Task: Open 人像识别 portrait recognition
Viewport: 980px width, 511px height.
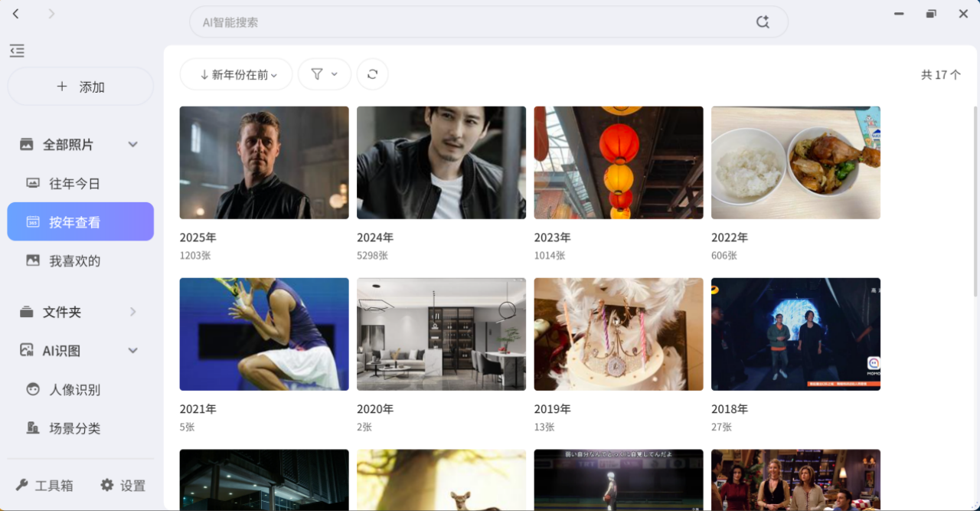Action: pos(74,389)
